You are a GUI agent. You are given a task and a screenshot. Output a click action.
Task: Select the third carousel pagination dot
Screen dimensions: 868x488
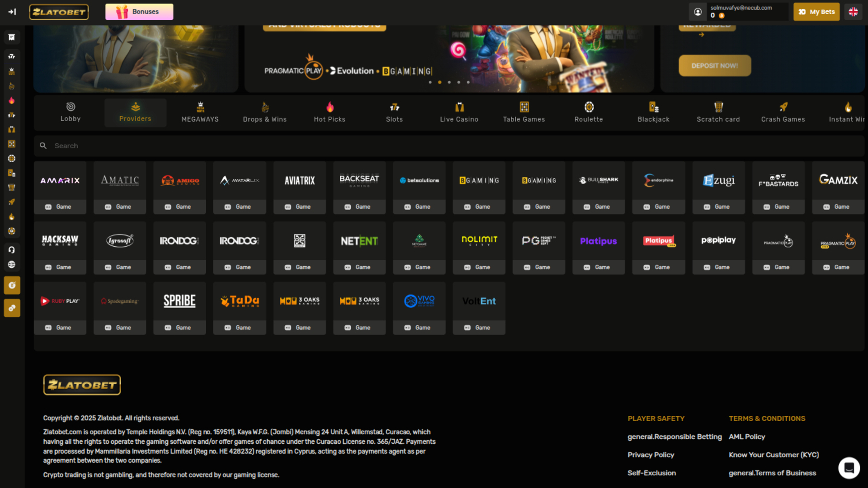(449, 82)
